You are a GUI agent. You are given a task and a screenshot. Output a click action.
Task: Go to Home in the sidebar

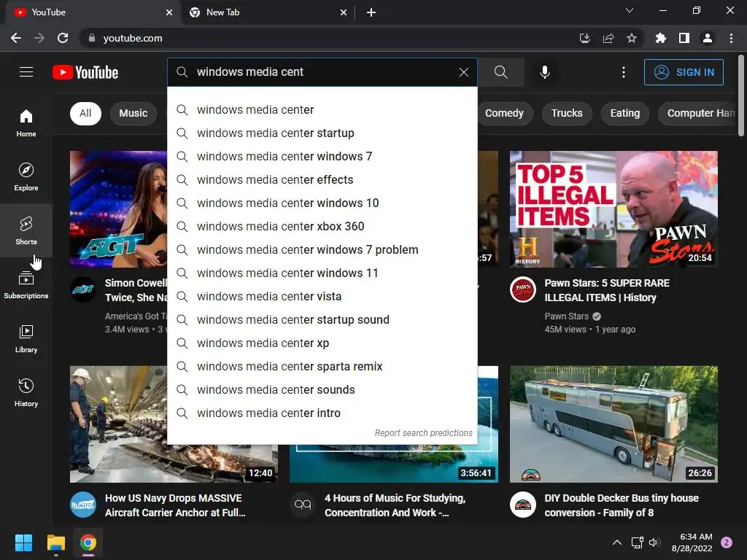pyautogui.click(x=26, y=122)
